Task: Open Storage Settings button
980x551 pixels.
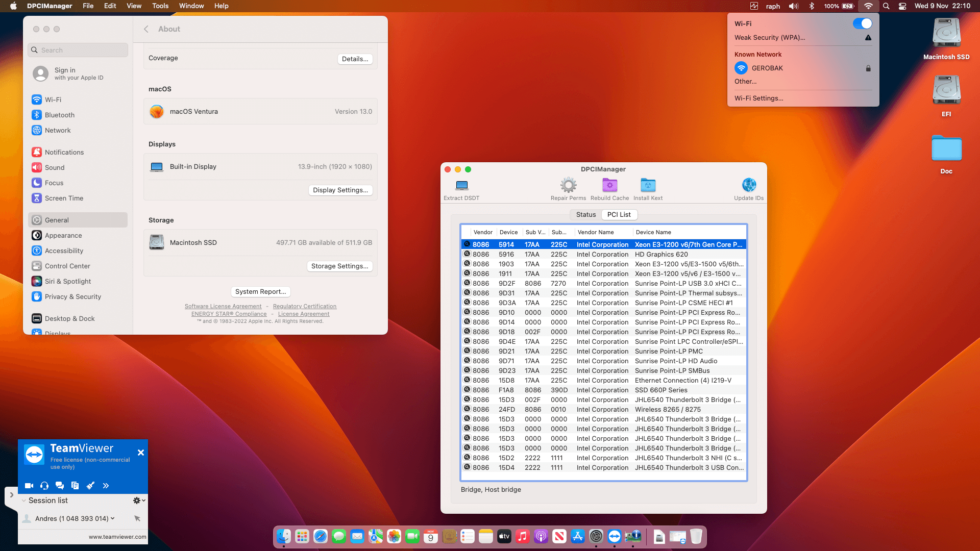Action: pyautogui.click(x=339, y=266)
